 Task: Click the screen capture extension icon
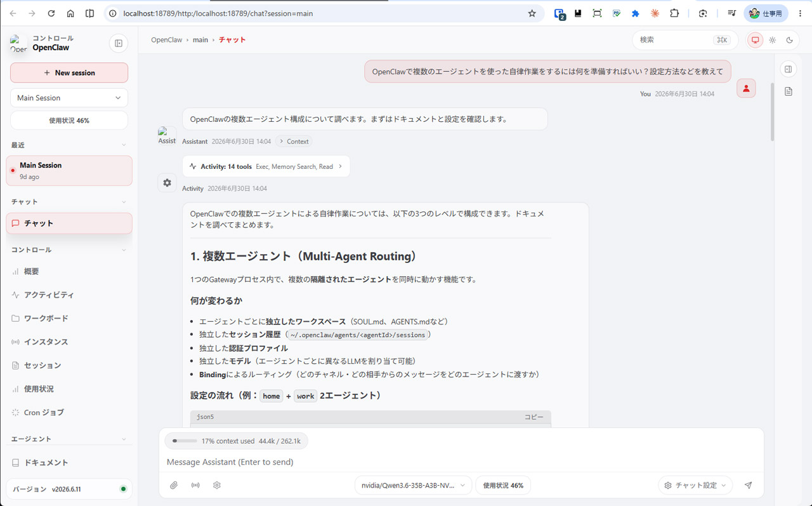[x=597, y=13]
